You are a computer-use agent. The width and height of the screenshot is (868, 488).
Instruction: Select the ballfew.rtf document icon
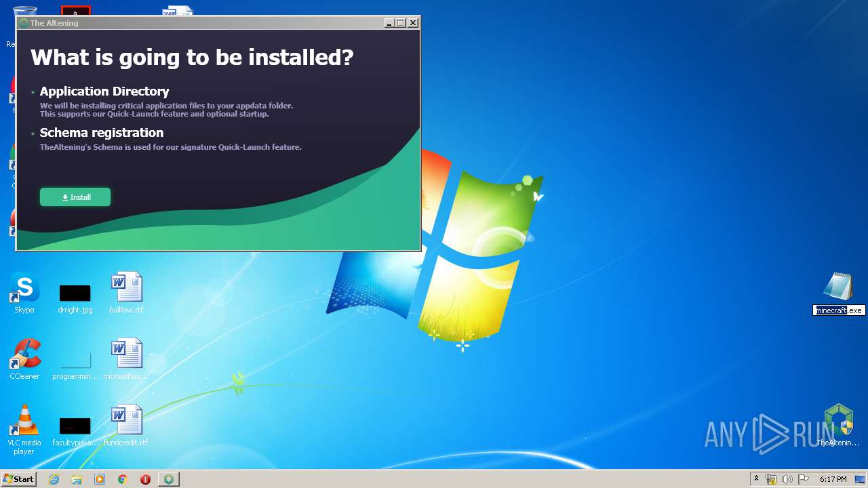click(126, 293)
